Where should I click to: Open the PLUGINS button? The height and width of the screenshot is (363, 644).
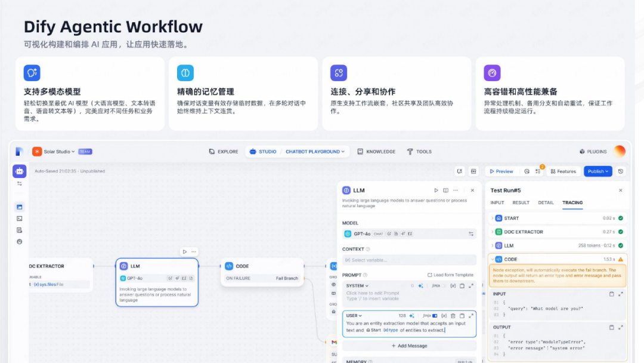point(593,152)
